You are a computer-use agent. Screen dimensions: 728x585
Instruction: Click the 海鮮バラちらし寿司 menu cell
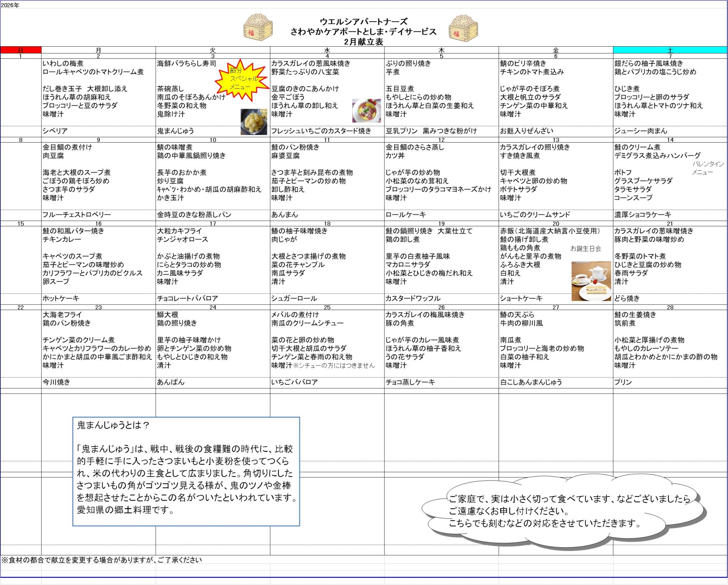(187, 64)
